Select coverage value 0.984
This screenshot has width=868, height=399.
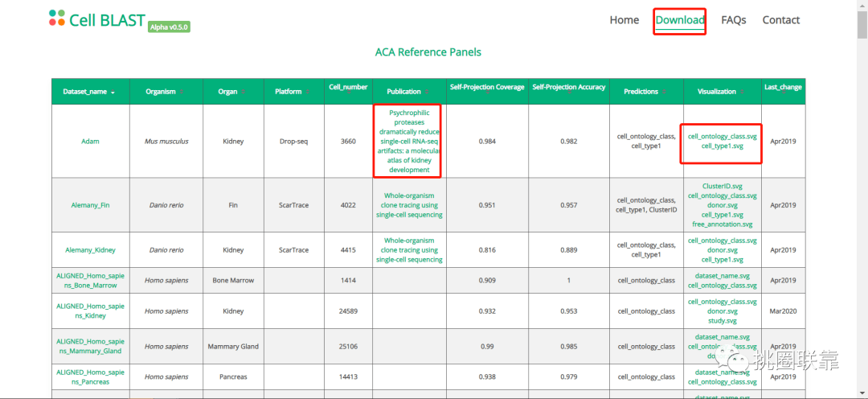pos(487,142)
